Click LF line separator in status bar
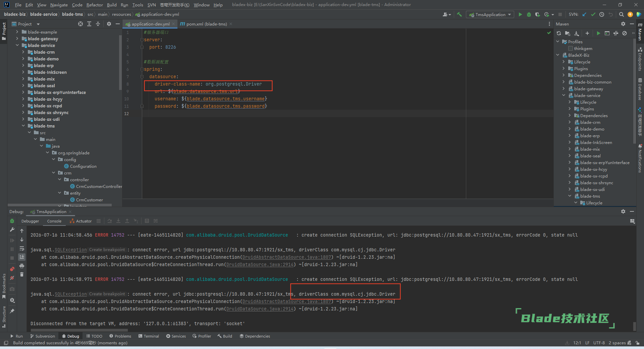The image size is (644, 349). (587, 343)
